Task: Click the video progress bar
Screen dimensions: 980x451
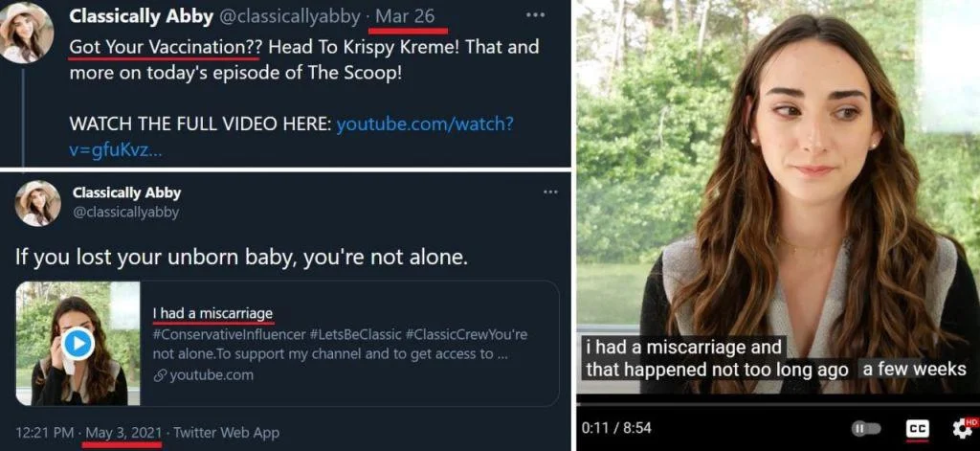Action: [x=777, y=403]
